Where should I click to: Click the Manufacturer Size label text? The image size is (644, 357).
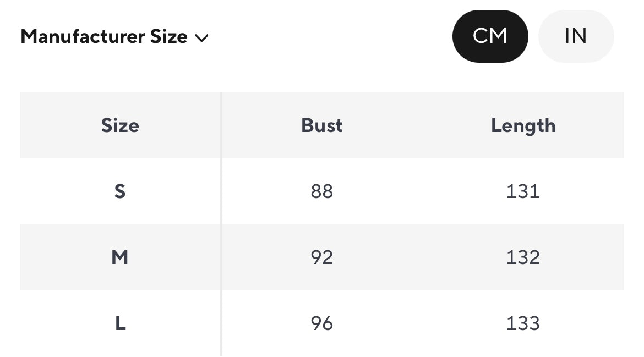(x=104, y=37)
